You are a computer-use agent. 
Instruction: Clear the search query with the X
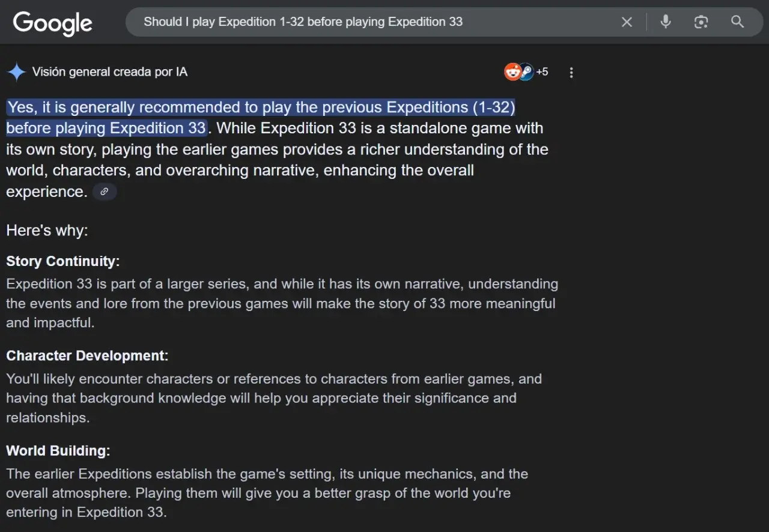627,22
